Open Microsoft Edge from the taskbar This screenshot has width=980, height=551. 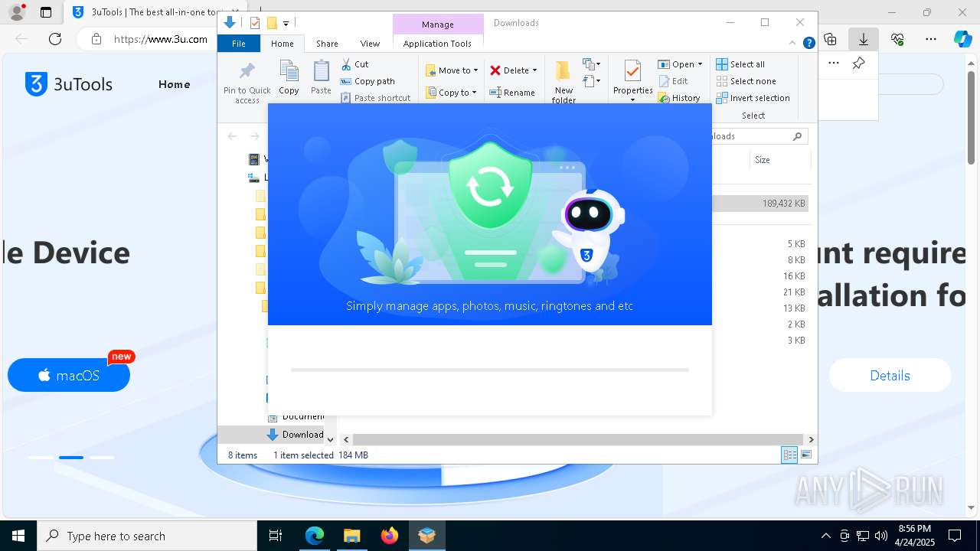315,536
